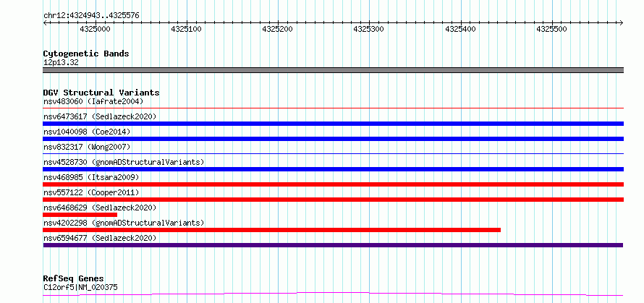Screen dimensions: 644x303
Task: Click the 4325300 ruler tick label
Action: (369, 29)
